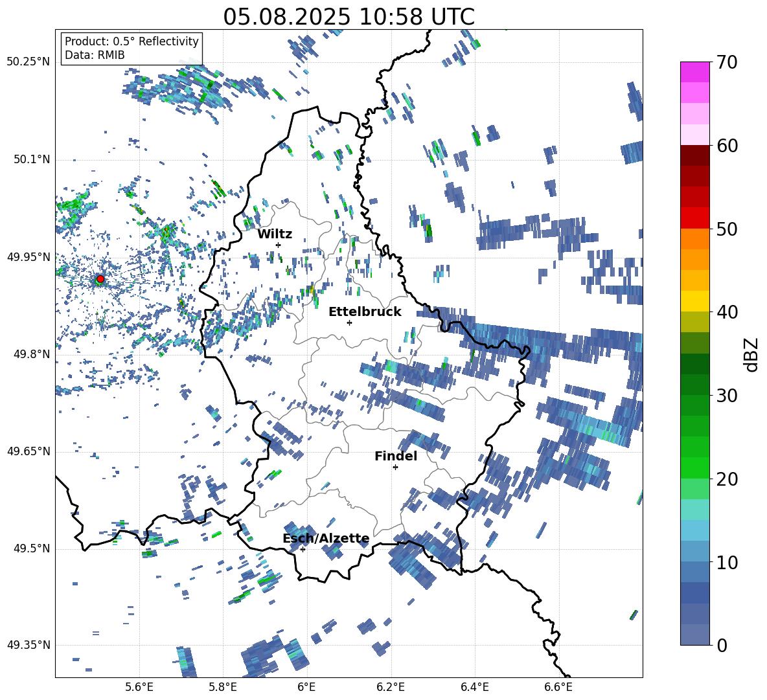Click the 'Data: RMIB' text
This screenshot has height=700, width=767.
(x=95, y=55)
